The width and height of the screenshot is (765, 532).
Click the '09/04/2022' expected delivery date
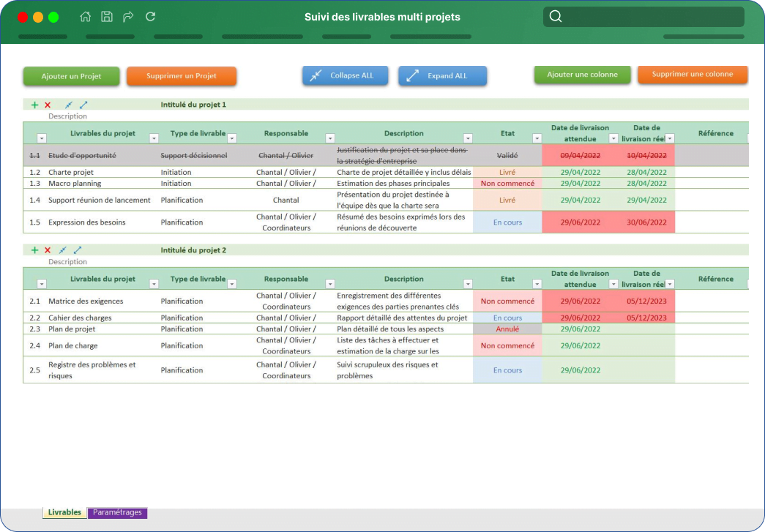coord(580,156)
